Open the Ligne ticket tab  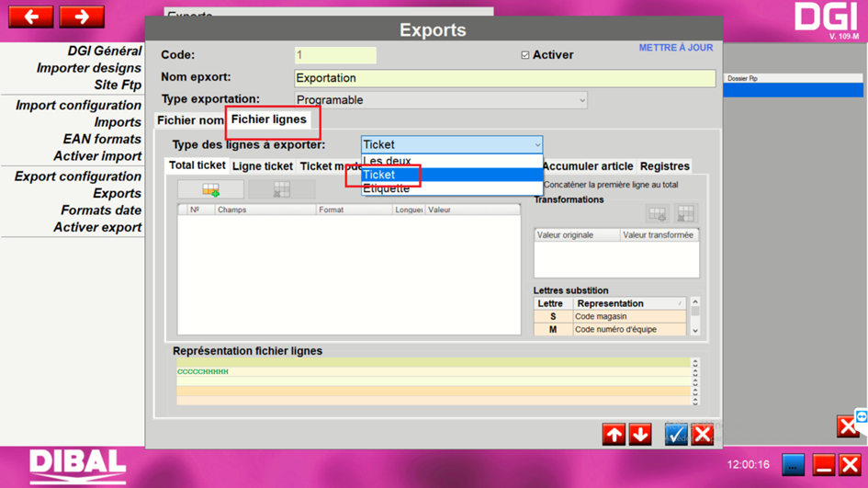(x=263, y=166)
